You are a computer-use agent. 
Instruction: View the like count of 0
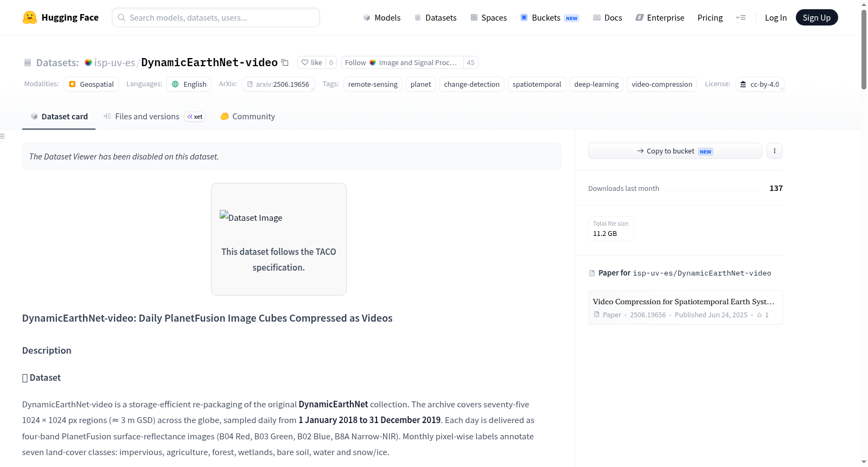coord(331,62)
